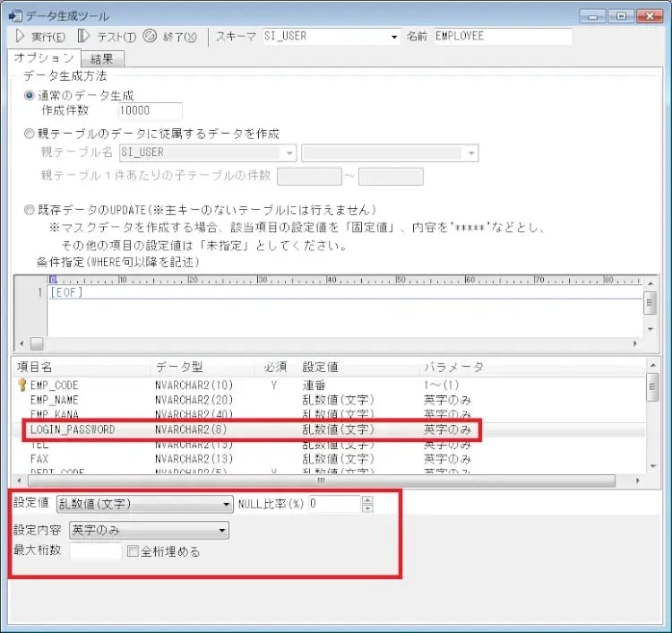
Task: Open the スキーマ SI_USER dropdown
Action: click(393, 37)
